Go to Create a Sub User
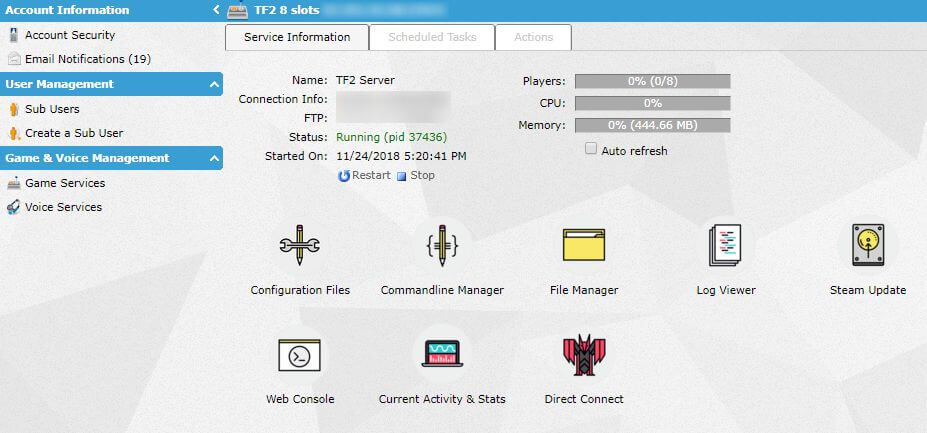 73,133
